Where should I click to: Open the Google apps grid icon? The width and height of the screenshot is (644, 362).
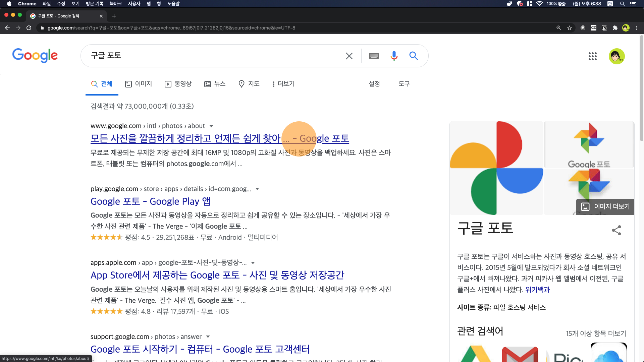tap(592, 56)
